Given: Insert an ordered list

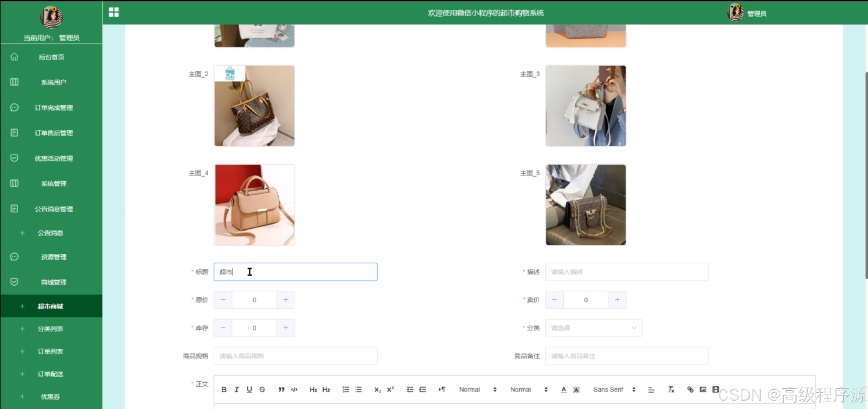Looking at the screenshot, I should coord(346,390).
